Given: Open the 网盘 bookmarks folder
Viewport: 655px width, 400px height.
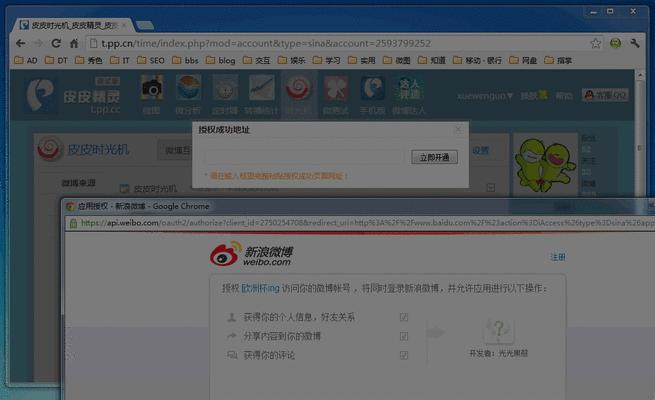Looking at the screenshot, I should click(523, 61).
